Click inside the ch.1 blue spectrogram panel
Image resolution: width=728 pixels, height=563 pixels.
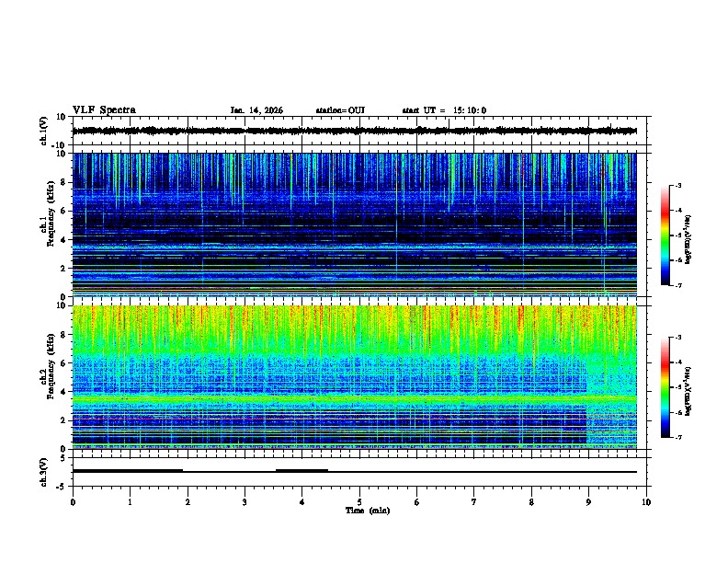click(x=354, y=224)
